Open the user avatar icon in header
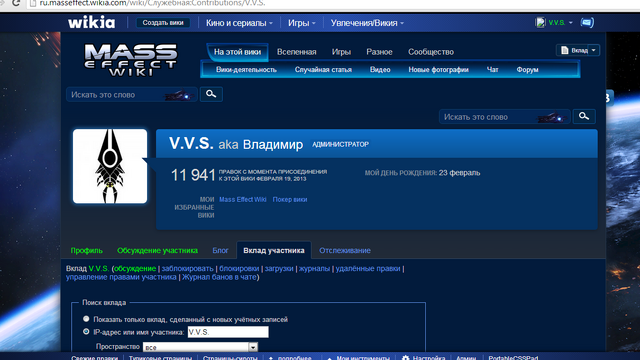 point(540,22)
